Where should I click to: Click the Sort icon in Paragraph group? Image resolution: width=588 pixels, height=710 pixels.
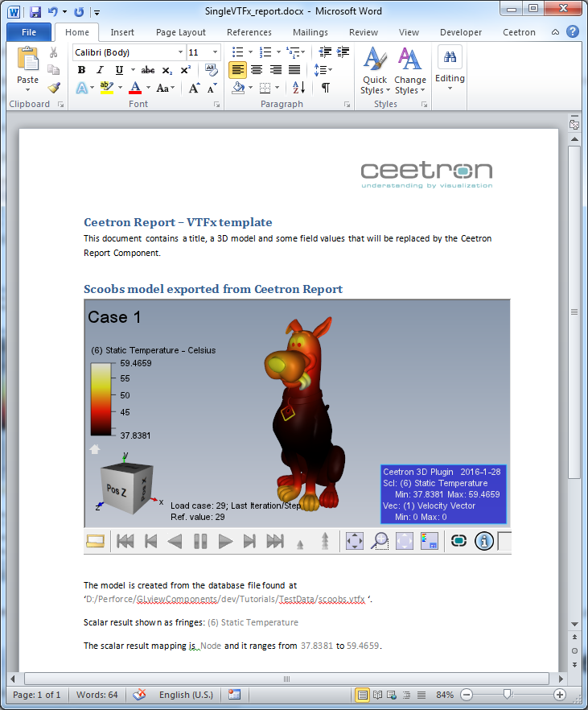click(298, 88)
